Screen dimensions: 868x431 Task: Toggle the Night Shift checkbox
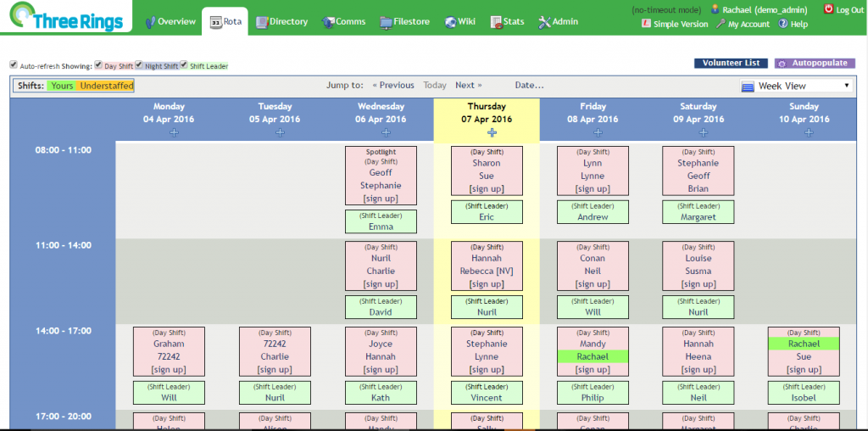[140, 64]
